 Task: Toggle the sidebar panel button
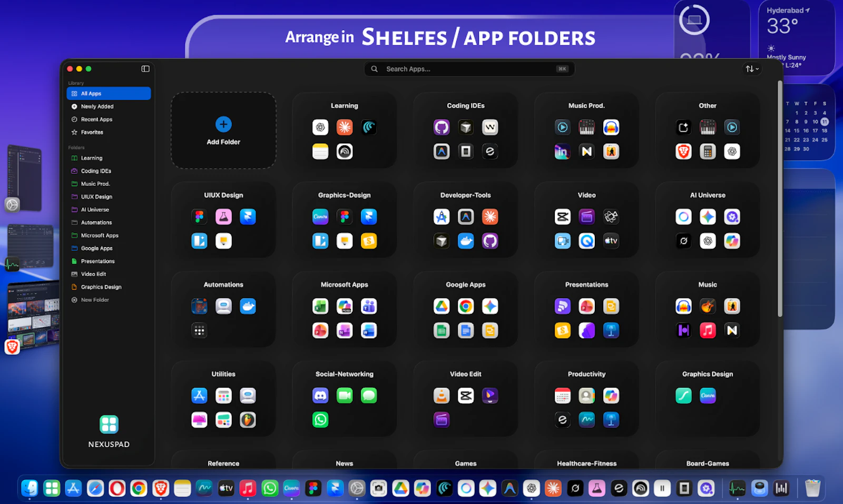145,69
